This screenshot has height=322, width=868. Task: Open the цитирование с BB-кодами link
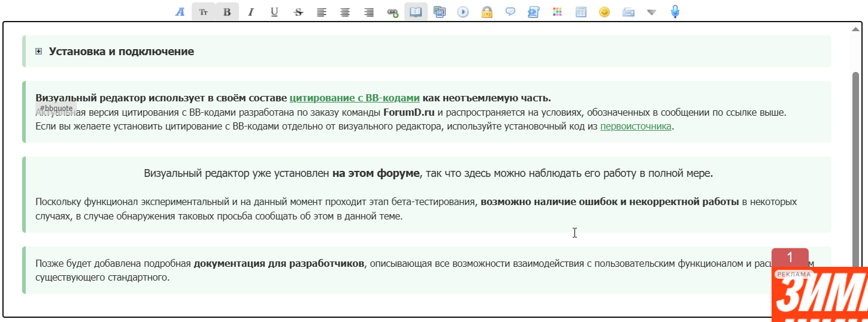tap(354, 98)
